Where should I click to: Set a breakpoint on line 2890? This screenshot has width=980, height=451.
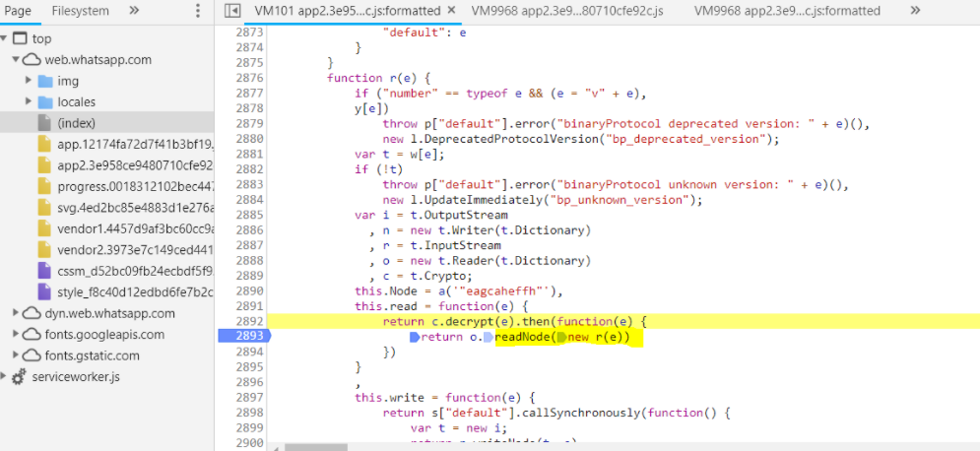[x=249, y=290]
